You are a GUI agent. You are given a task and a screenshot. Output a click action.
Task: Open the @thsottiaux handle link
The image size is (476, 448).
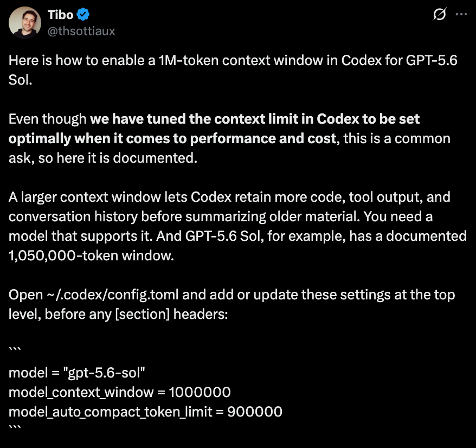coord(81,31)
